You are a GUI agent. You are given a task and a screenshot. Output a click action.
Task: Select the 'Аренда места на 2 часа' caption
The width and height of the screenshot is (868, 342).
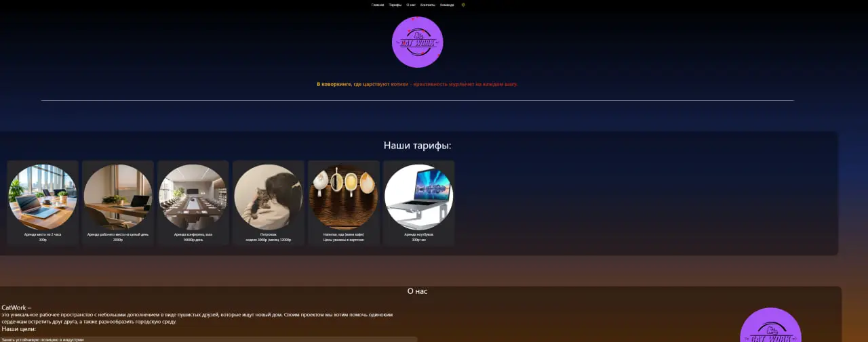pyautogui.click(x=43, y=234)
